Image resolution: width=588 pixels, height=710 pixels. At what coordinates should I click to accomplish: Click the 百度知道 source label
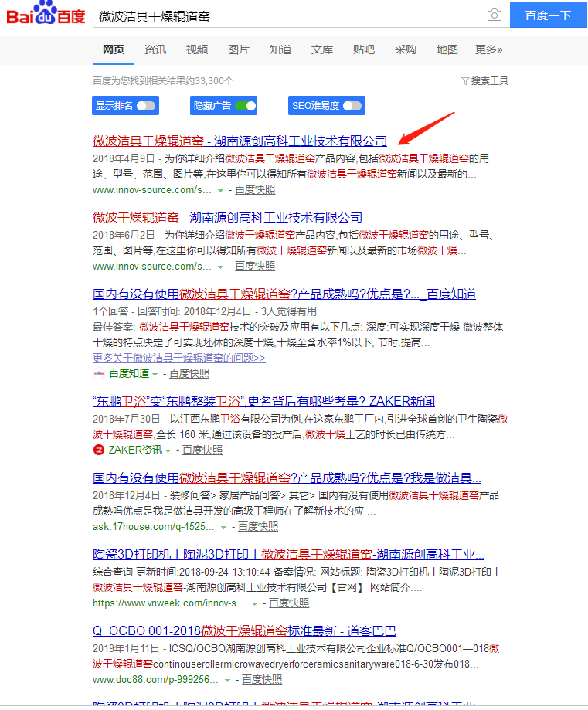(x=129, y=374)
